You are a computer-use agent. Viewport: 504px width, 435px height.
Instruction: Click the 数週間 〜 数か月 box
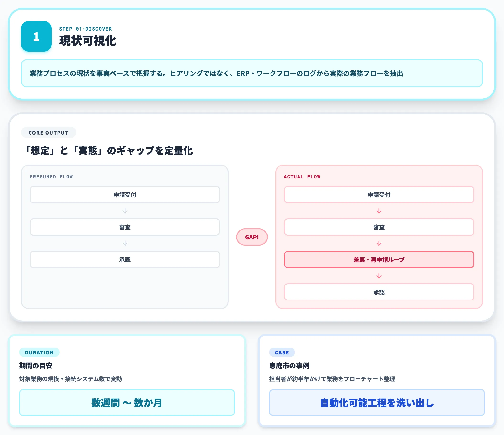click(x=127, y=402)
